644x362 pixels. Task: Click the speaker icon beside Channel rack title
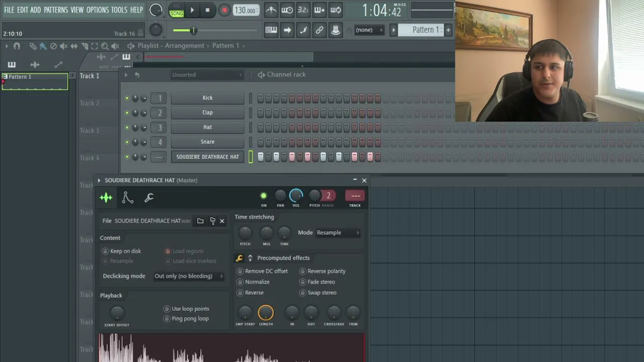pyautogui.click(x=261, y=75)
